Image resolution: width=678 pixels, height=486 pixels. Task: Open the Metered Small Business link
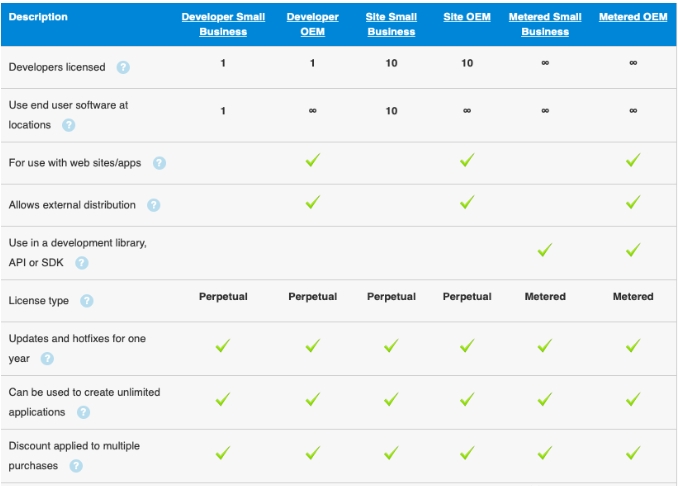coord(545,24)
